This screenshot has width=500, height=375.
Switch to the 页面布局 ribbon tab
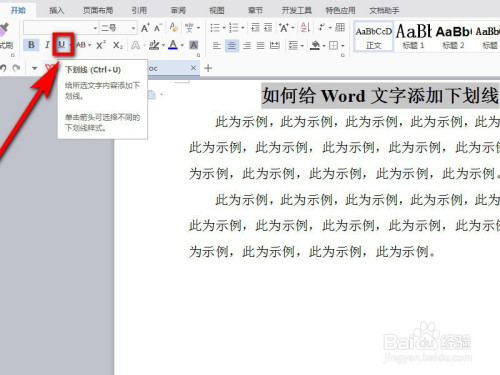point(98,10)
